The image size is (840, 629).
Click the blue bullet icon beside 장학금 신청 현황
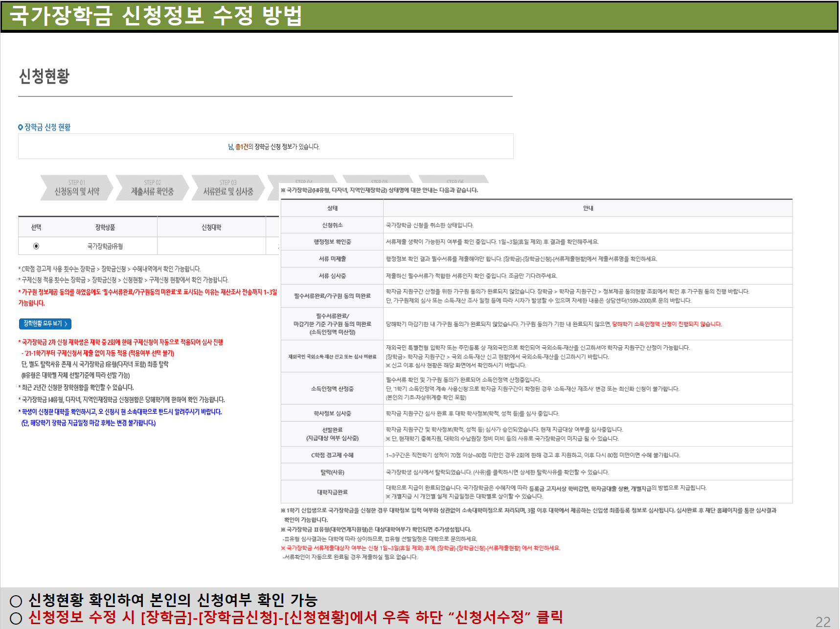tap(21, 127)
